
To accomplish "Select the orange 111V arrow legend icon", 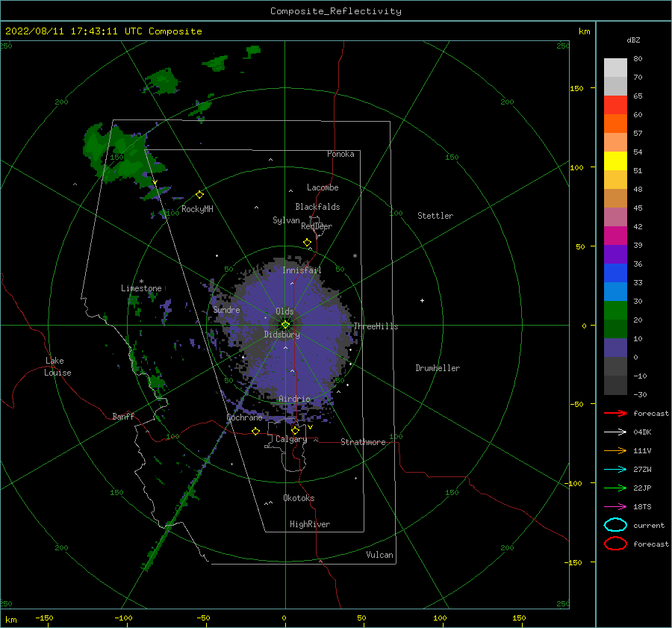I will [x=615, y=450].
